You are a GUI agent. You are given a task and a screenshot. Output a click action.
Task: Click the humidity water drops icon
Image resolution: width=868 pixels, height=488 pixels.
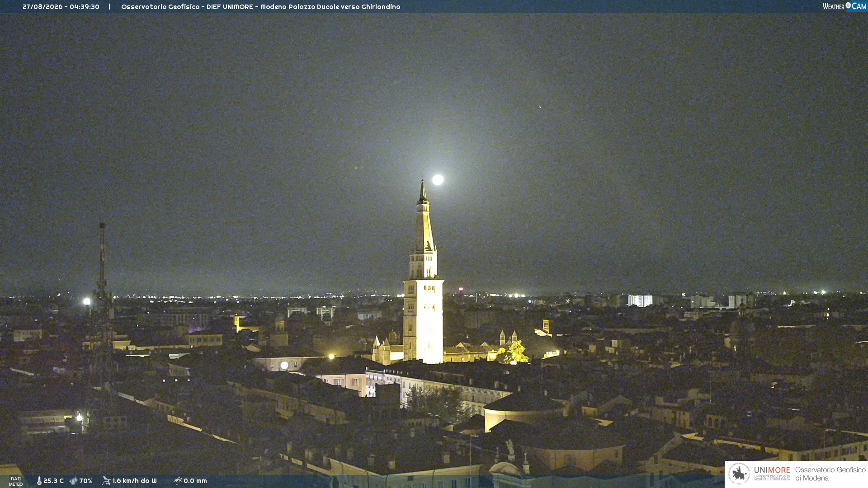(73, 481)
